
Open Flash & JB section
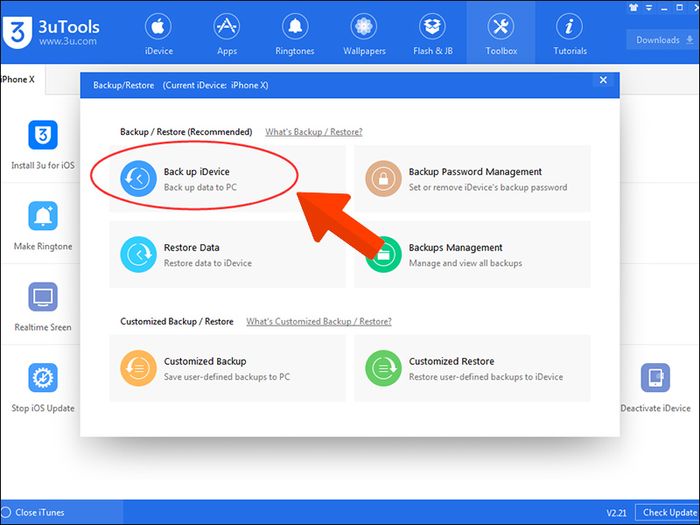point(433,34)
